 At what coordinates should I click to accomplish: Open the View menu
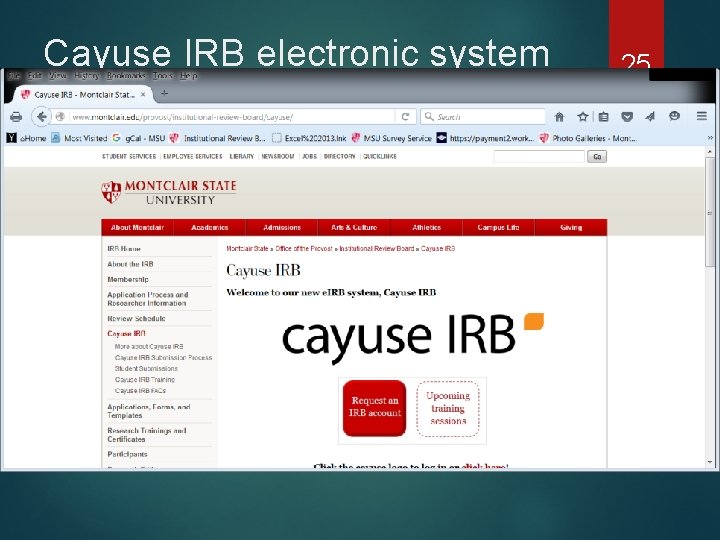tap(57, 75)
